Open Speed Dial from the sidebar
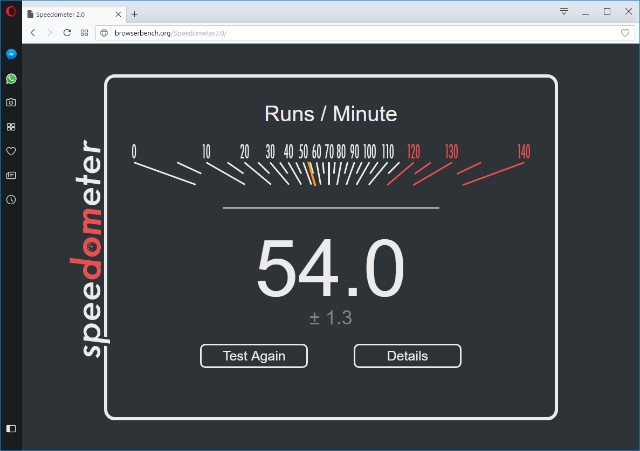This screenshot has width=640, height=451. tap(11, 127)
